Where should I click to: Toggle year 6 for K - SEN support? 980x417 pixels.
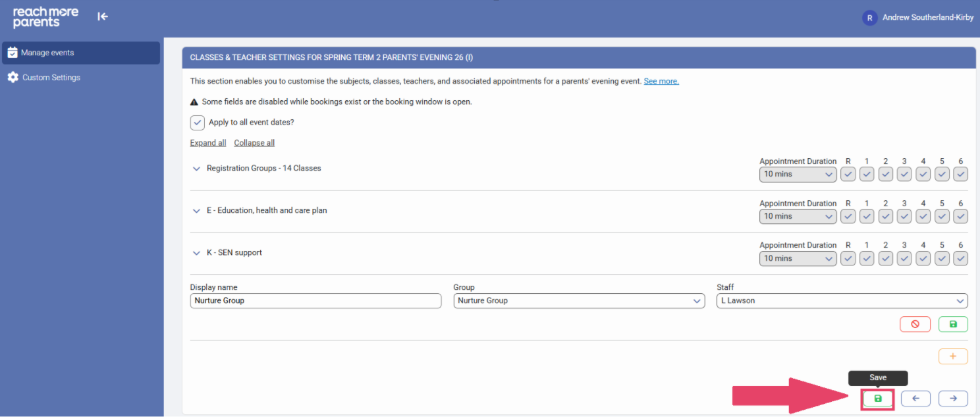(x=960, y=258)
